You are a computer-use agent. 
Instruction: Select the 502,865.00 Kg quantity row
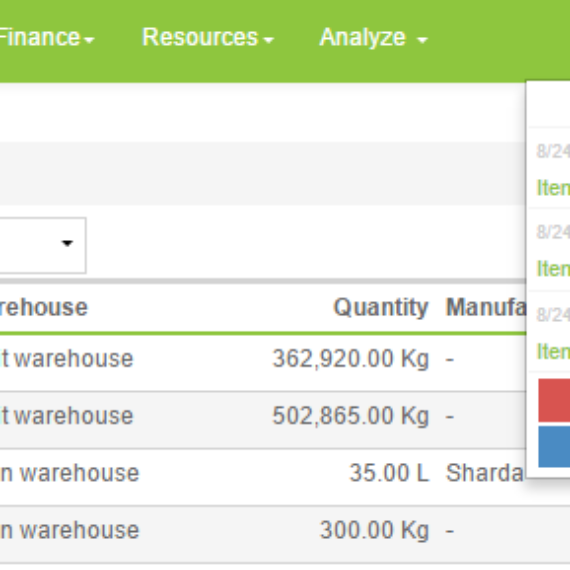[263, 416]
